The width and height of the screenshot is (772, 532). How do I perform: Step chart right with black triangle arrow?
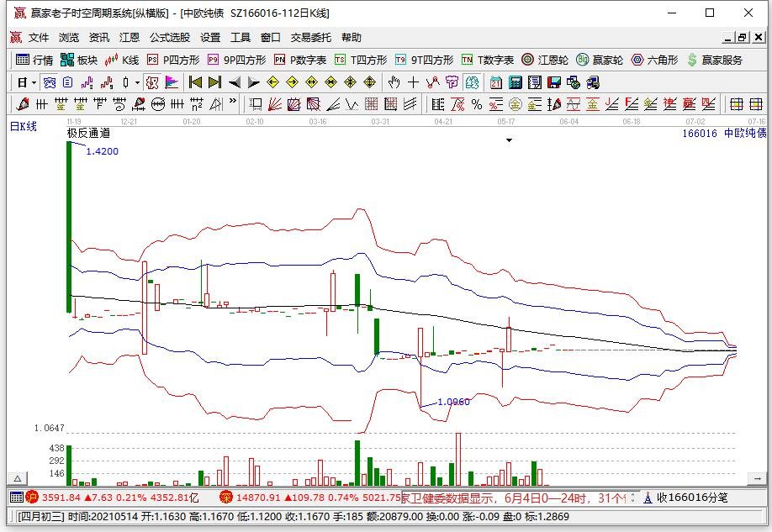[x=254, y=82]
